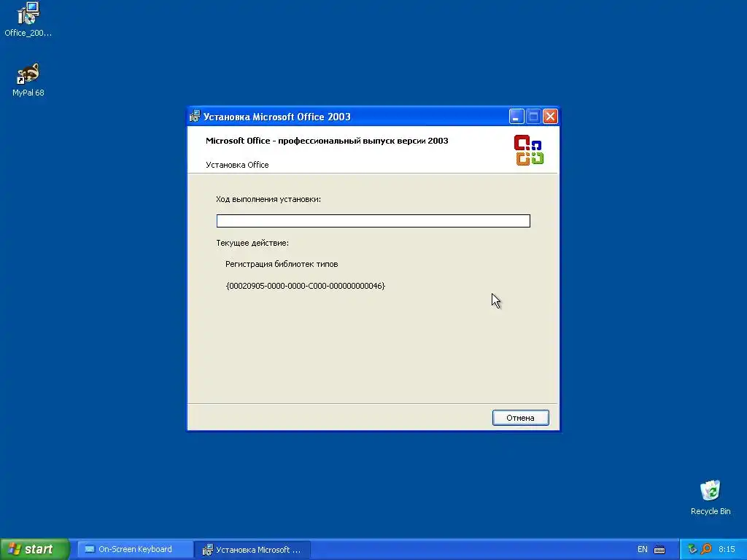Close the Установка Microsoft Office 2003 window
The width and height of the screenshot is (747, 560).
pos(550,116)
